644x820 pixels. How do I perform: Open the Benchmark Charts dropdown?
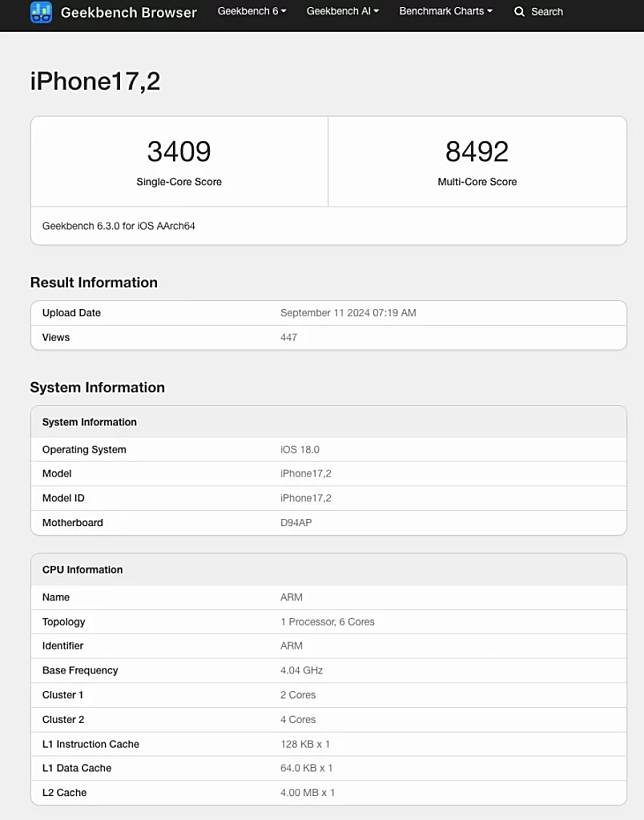(x=445, y=12)
